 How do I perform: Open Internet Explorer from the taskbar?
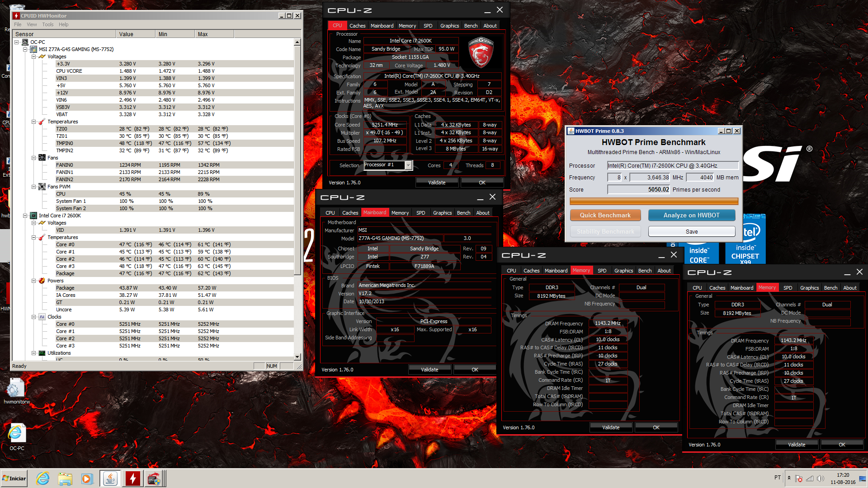click(x=43, y=479)
